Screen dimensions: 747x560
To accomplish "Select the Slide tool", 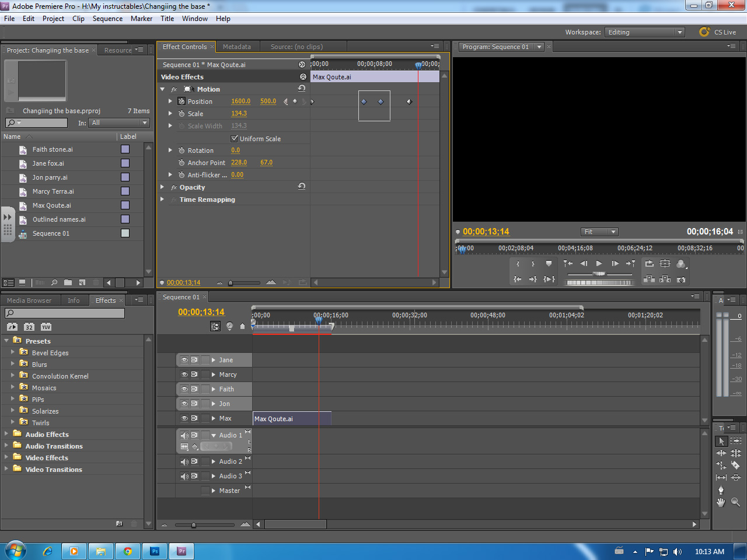I will coord(736,478).
